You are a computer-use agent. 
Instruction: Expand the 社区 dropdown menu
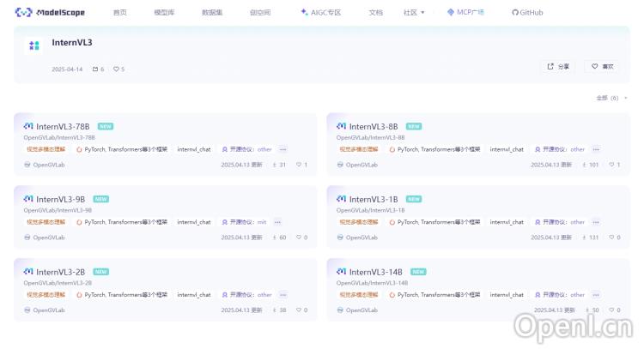click(x=414, y=13)
